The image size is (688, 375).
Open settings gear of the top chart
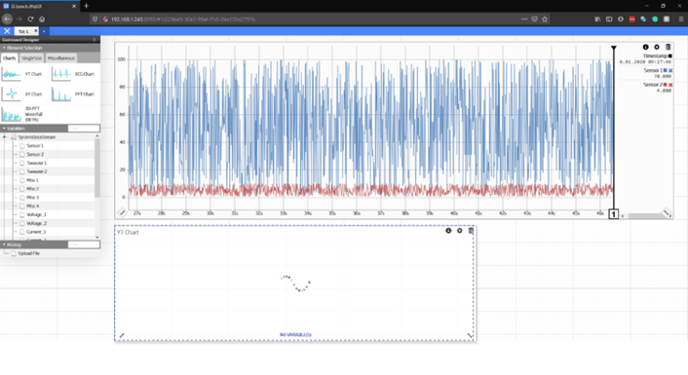coord(657,47)
